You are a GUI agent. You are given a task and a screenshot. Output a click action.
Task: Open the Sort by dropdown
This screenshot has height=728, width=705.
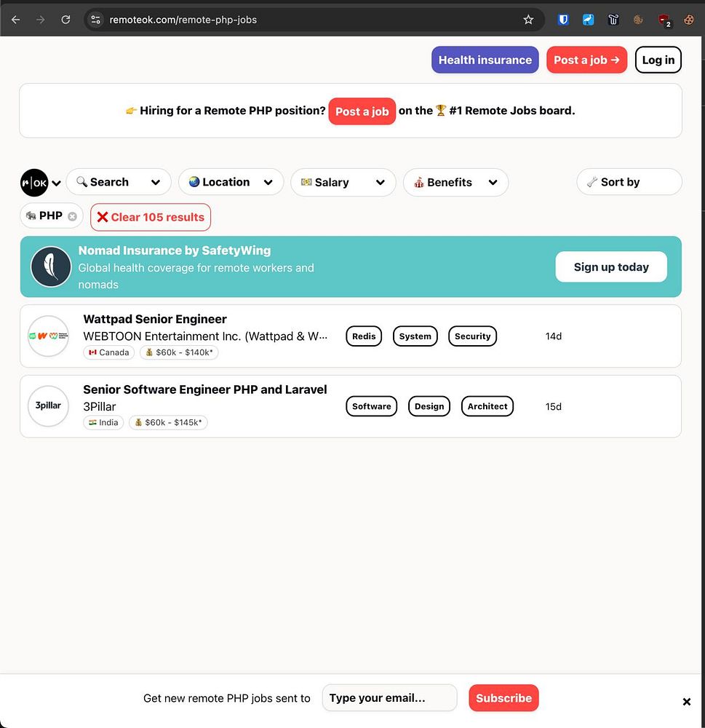click(x=629, y=181)
